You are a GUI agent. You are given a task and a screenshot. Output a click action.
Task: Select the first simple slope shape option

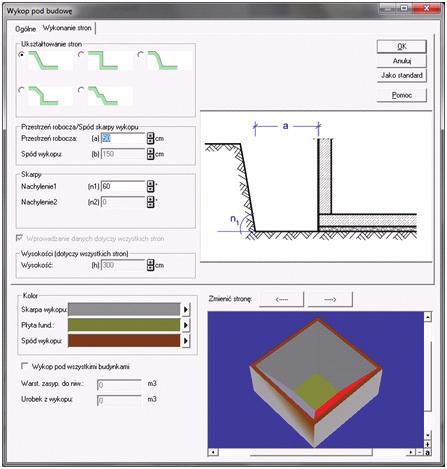click(x=21, y=54)
